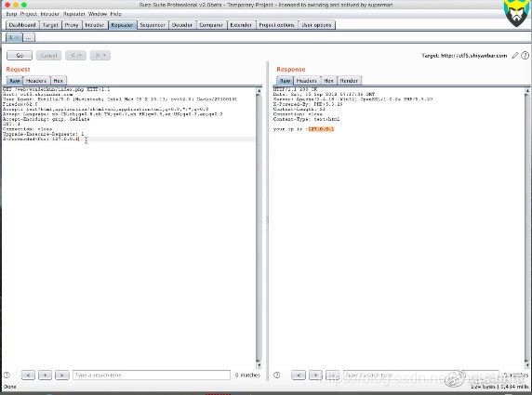Switch to the Hex tab in Request panel
This screenshot has height=395, width=532.
click(x=59, y=81)
